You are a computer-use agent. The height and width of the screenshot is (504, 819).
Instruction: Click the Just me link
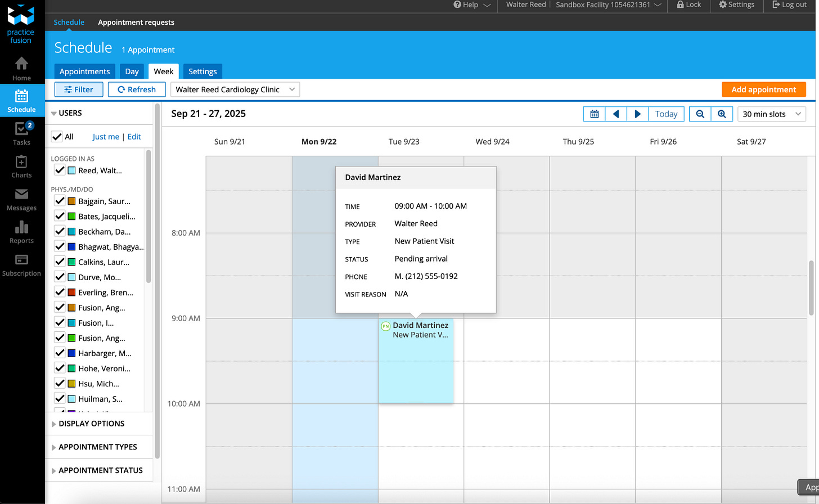click(106, 137)
